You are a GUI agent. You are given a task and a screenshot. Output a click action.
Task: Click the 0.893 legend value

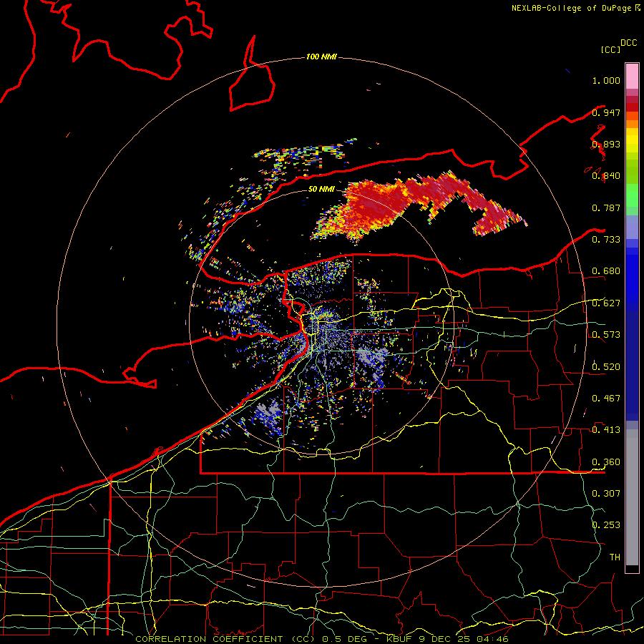click(606, 144)
